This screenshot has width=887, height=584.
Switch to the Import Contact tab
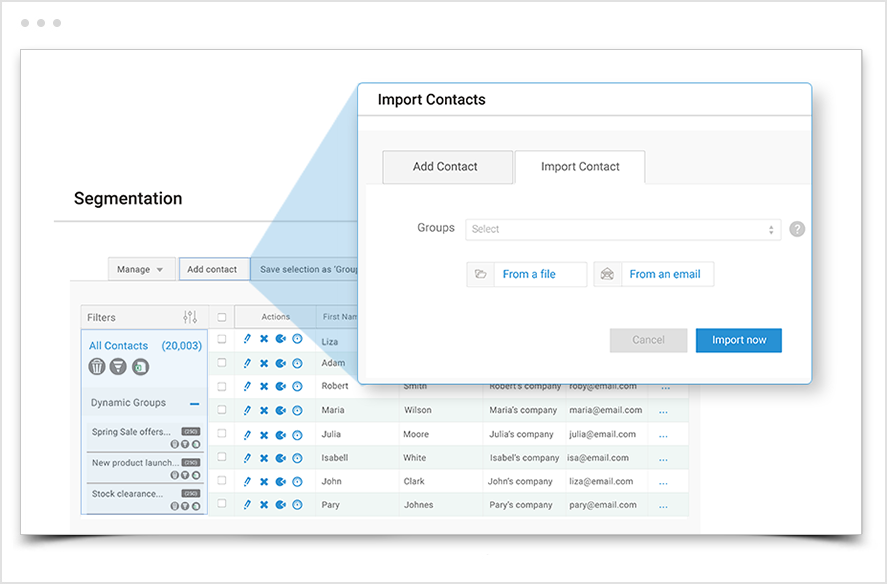(580, 167)
